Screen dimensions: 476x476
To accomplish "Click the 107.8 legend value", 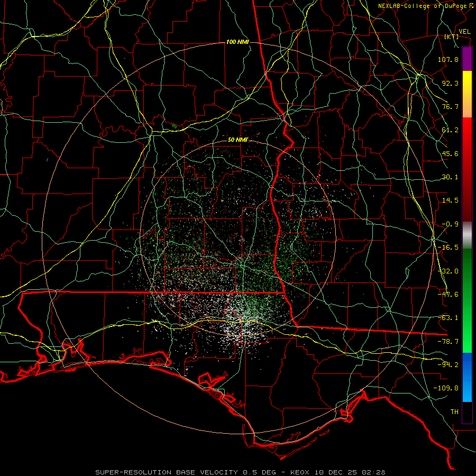I will pyautogui.click(x=448, y=59).
